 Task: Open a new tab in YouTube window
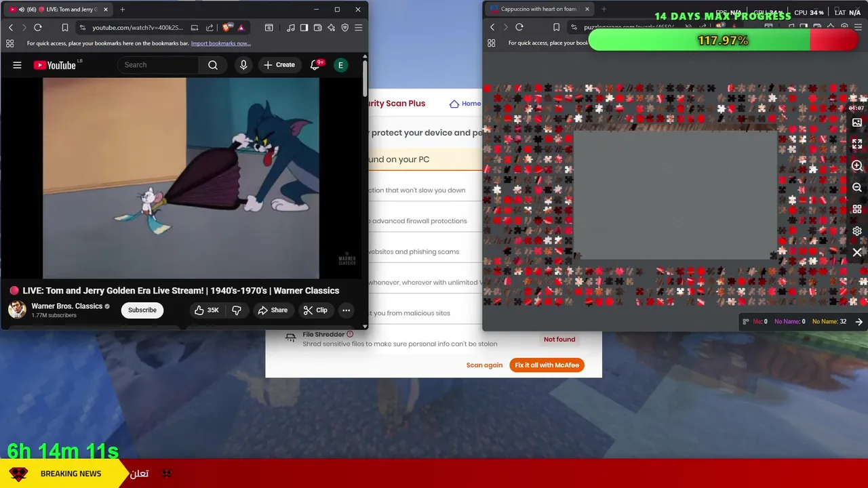click(123, 9)
